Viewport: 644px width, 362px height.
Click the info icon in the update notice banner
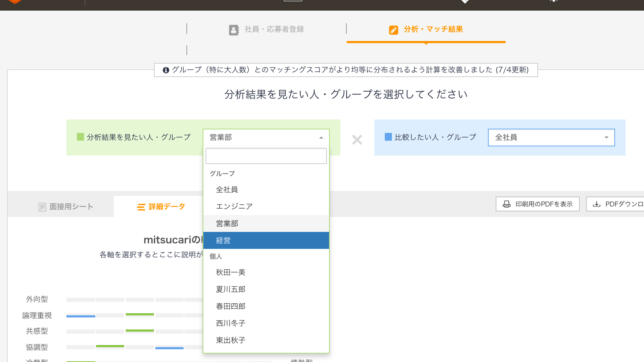(166, 70)
